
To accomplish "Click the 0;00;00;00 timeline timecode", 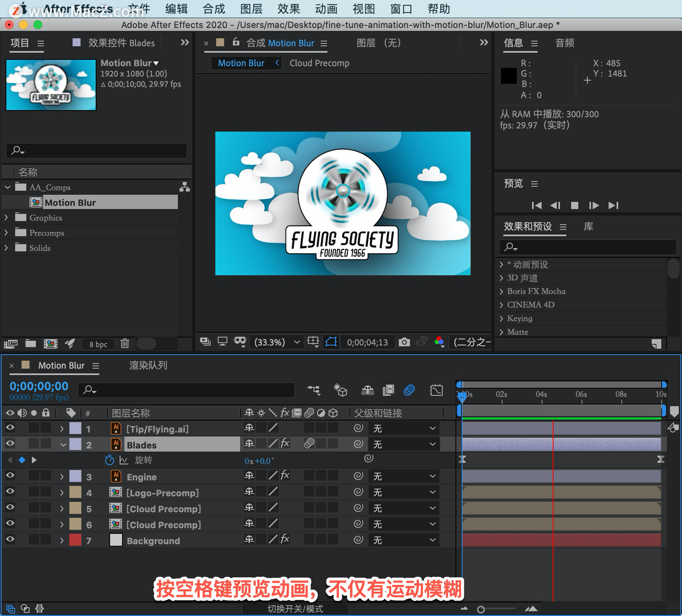I will (39, 386).
